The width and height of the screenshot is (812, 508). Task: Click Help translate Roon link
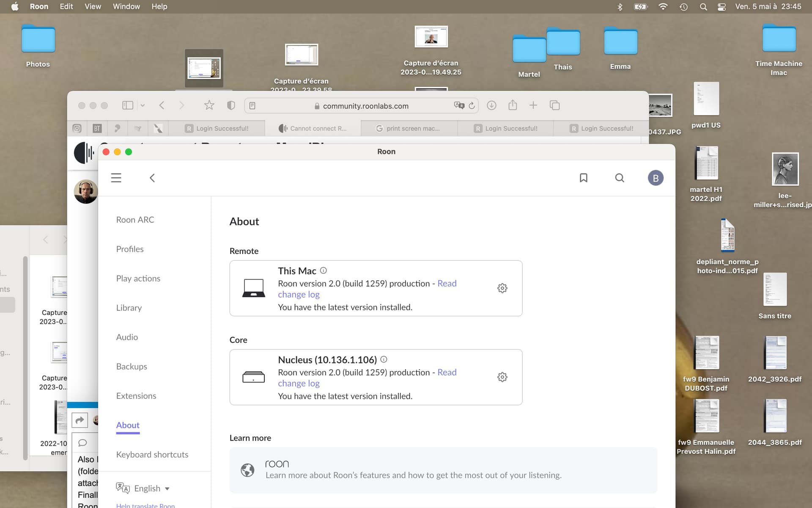(145, 505)
